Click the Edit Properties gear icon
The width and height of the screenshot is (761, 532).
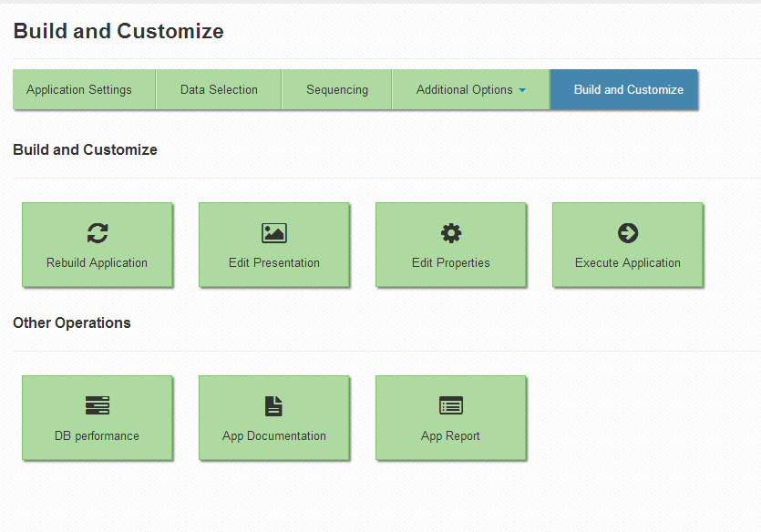[x=451, y=233]
